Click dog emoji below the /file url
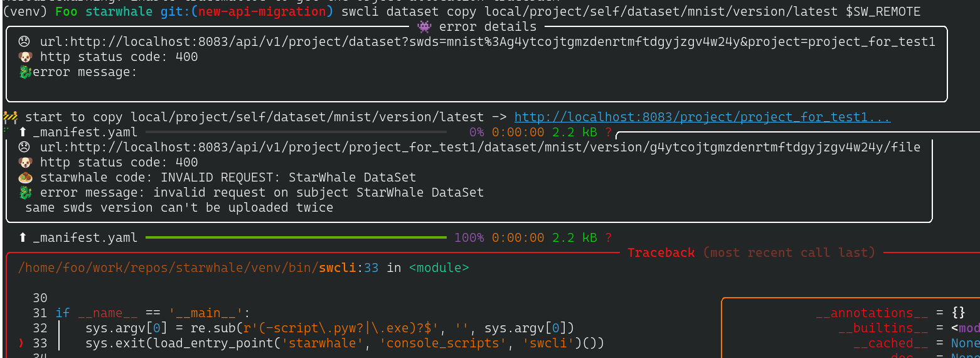The image size is (980, 358). pos(25,163)
